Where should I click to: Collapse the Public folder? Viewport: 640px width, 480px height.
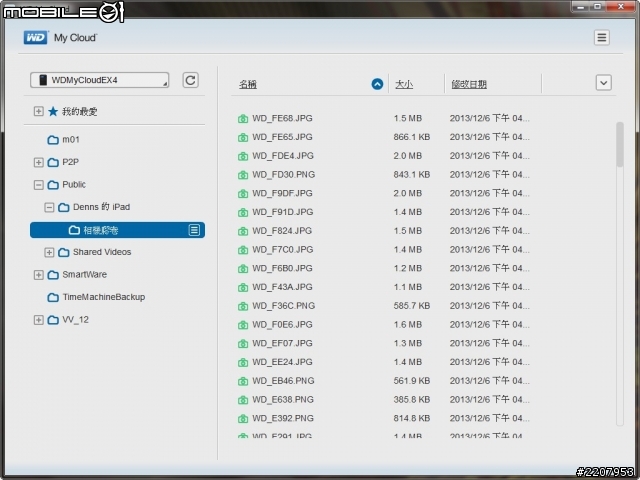coord(38,185)
